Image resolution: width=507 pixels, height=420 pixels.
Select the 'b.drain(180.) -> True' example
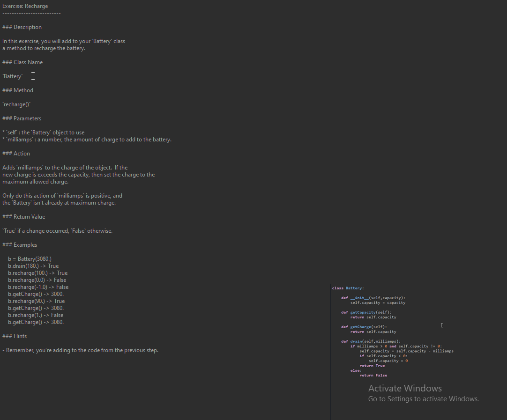[33, 265]
